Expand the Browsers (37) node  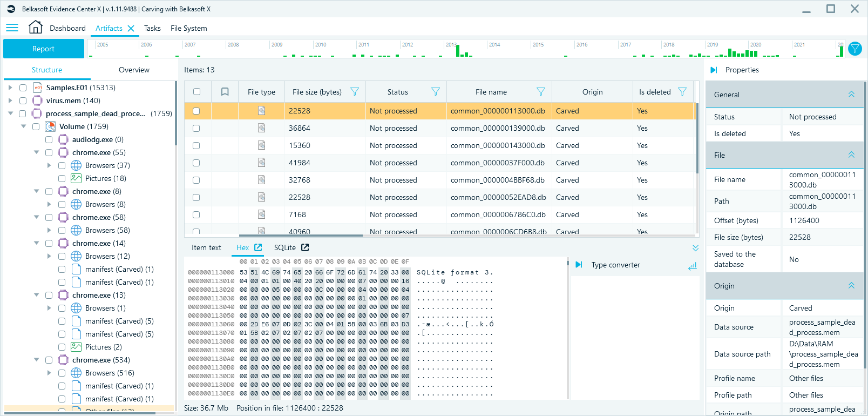click(x=49, y=165)
